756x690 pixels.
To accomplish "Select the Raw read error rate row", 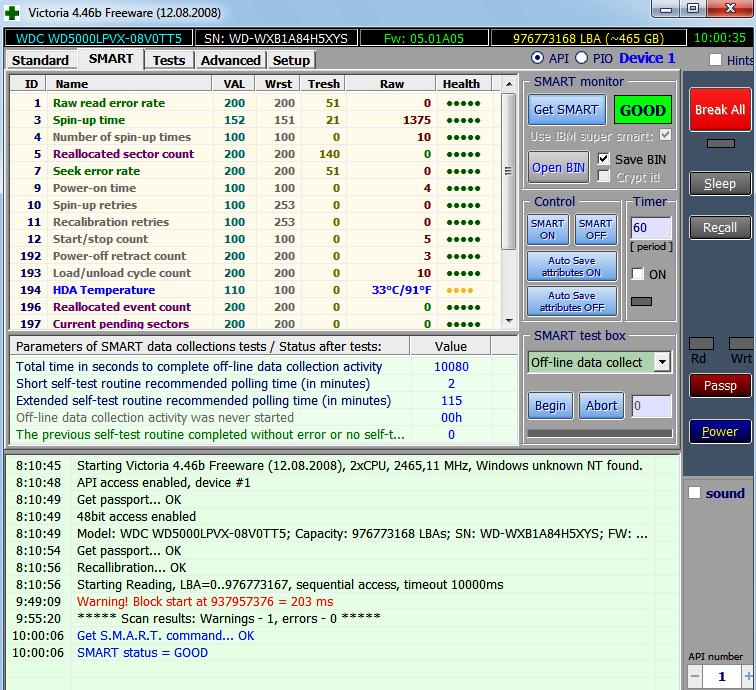I will (x=255, y=103).
